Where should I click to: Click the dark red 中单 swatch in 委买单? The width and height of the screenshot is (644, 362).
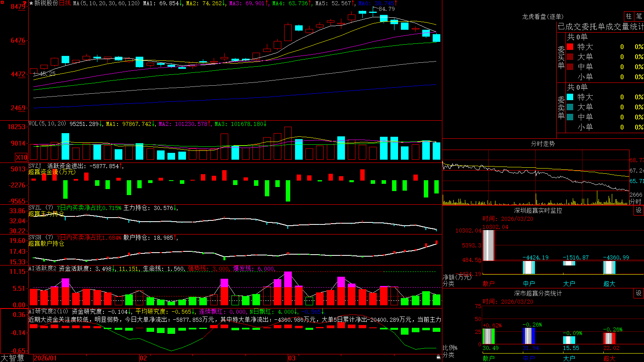pyautogui.click(x=570, y=67)
